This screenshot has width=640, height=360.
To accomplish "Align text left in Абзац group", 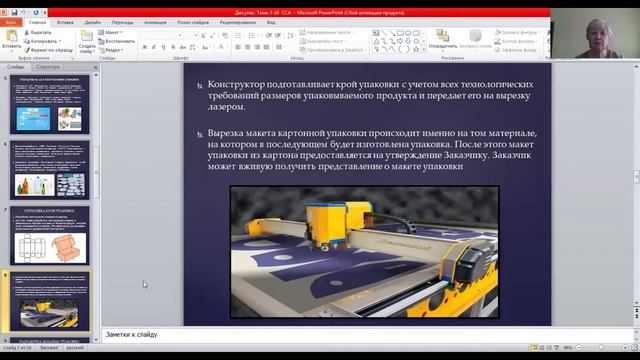I will 238,47.
